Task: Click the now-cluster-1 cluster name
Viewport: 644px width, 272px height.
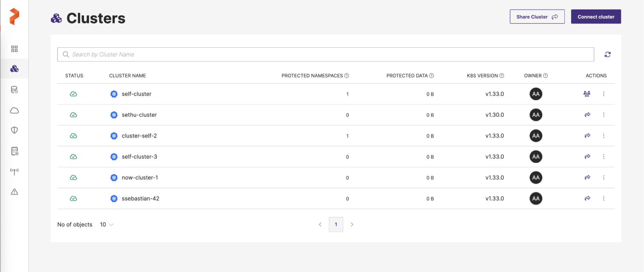Action: click(x=139, y=178)
